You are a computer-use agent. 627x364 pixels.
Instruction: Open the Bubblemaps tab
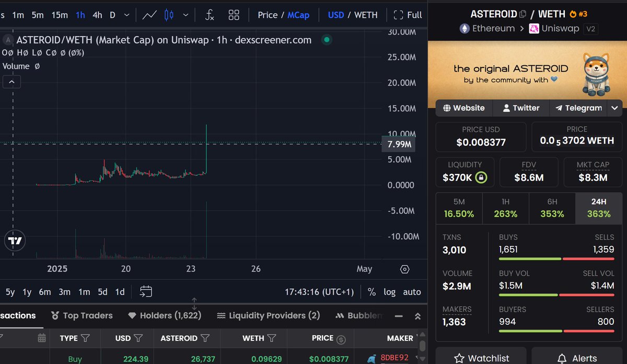pyautogui.click(x=359, y=315)
